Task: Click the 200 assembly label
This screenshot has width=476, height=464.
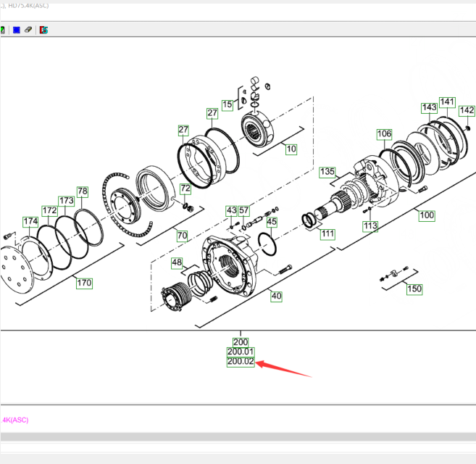Action: 241,341
